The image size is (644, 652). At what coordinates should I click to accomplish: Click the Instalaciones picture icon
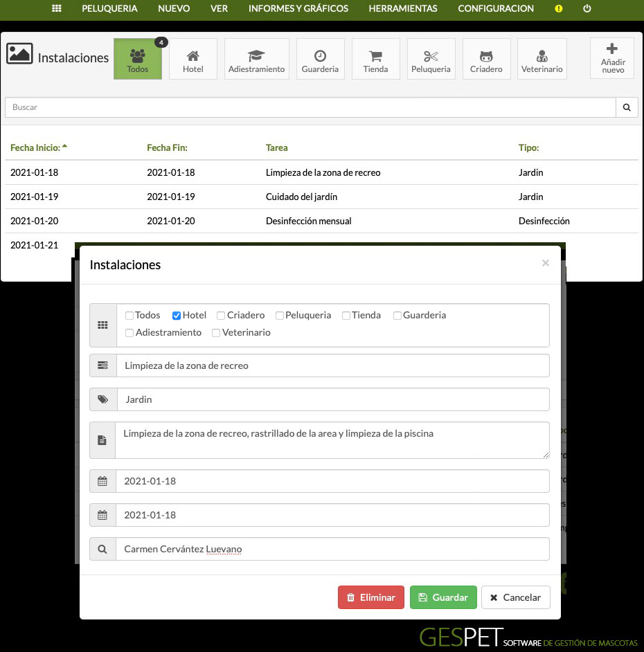pyautogui.click(x=19, y=53)
